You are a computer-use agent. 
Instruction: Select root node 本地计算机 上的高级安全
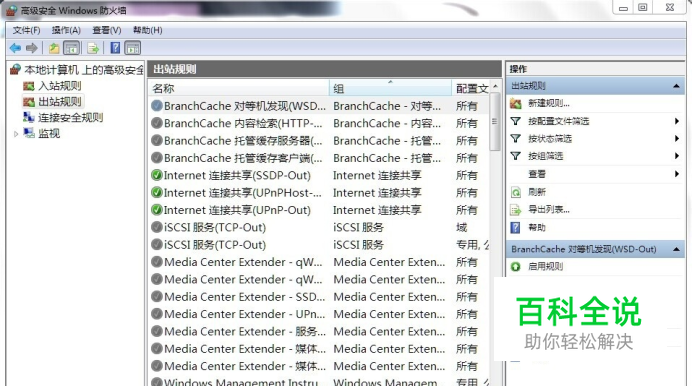(x=84, y=70)
